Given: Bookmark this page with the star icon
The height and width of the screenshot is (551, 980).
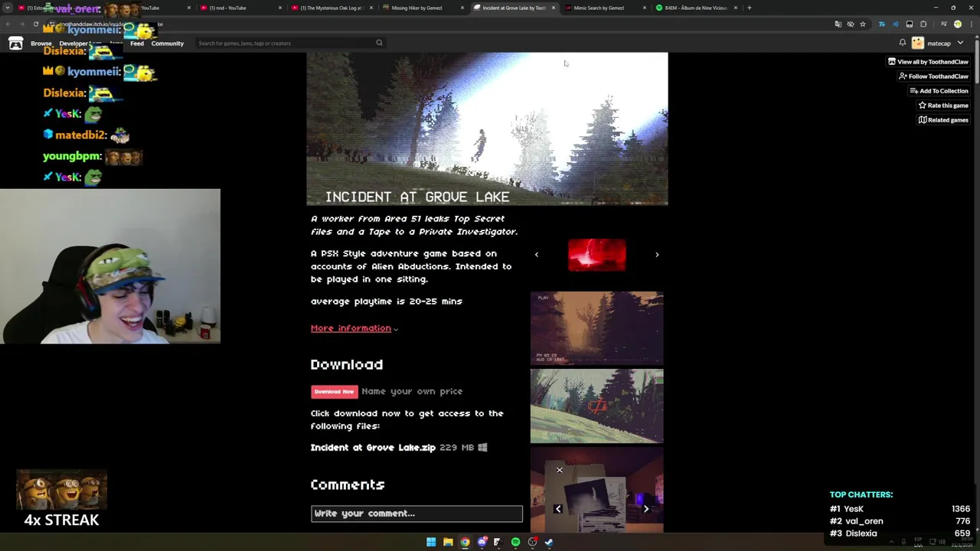Looking at the screenshot, I should tap(863, 24).
